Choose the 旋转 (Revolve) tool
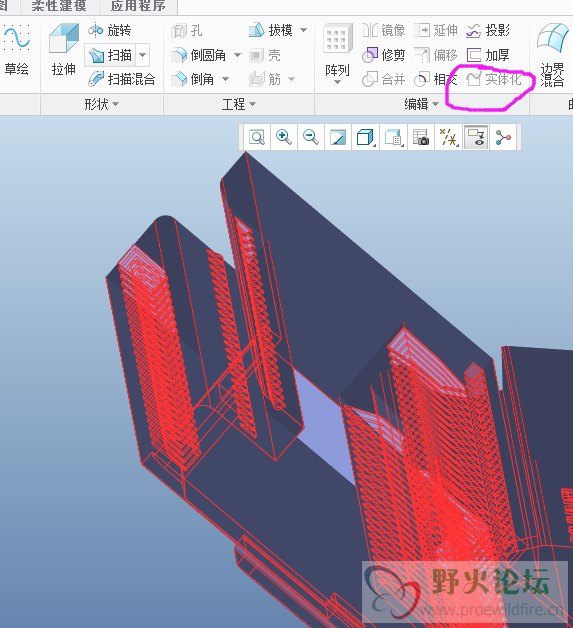Viewport: 573px width, 628px height. [109, 30]
